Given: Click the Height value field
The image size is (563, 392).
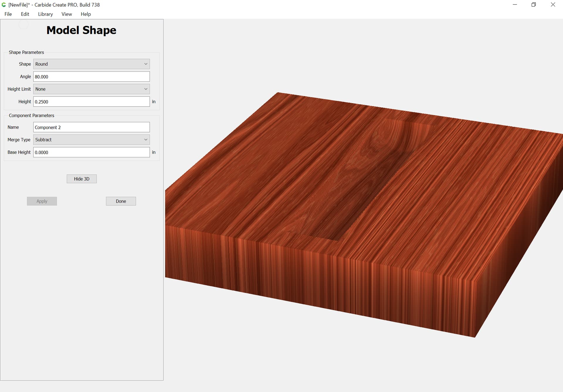Looking at the screenshot, I should (91, 102).
